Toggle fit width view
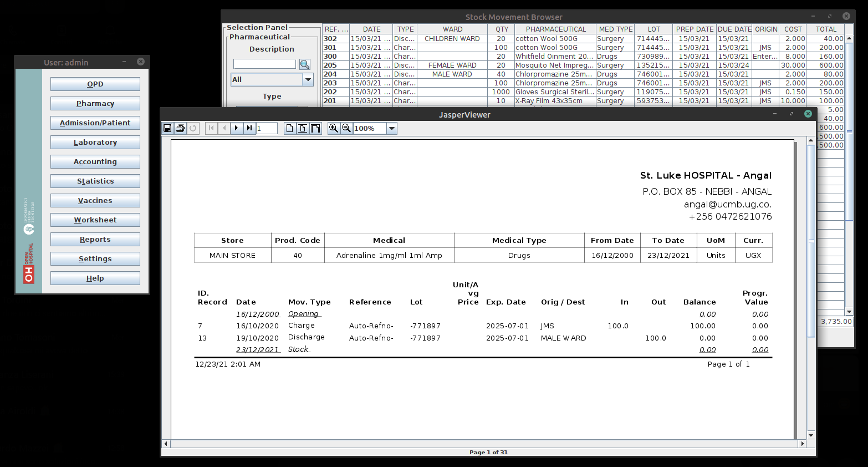The height and width of the screenshot is (467, 868). [x=315, y=128]
